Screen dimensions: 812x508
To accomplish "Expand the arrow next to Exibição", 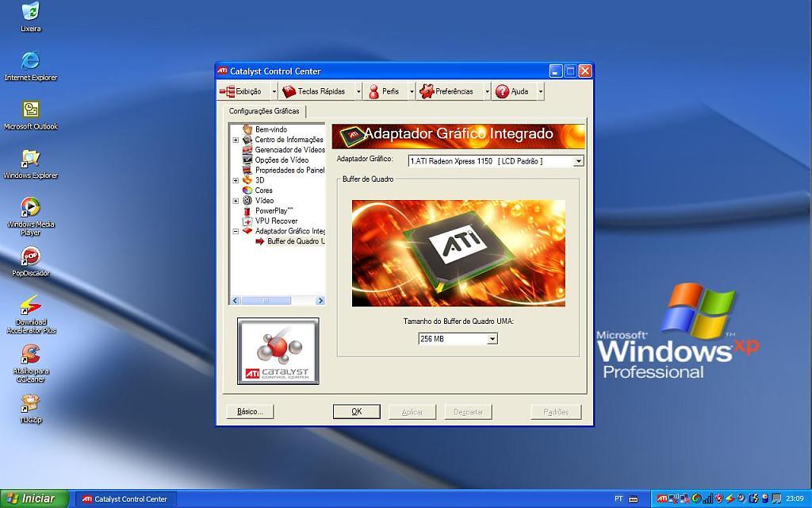I will pyautogui.click(x=274, y=91).
